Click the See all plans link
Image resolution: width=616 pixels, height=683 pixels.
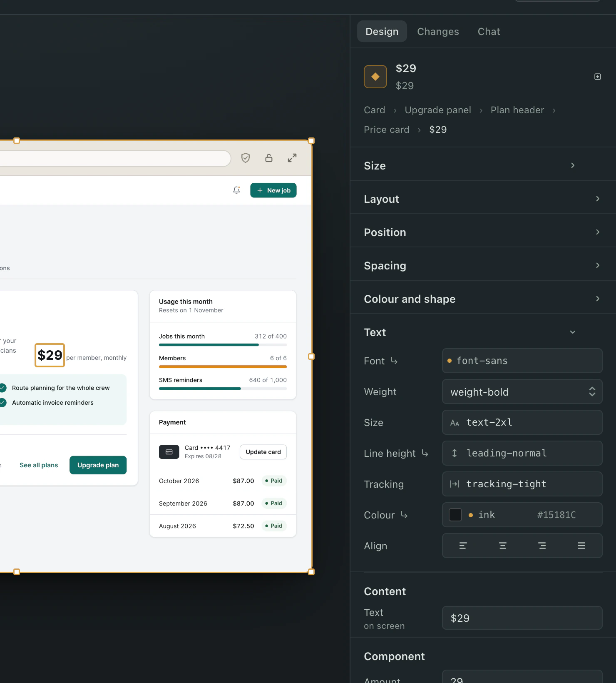click(39, 465)
